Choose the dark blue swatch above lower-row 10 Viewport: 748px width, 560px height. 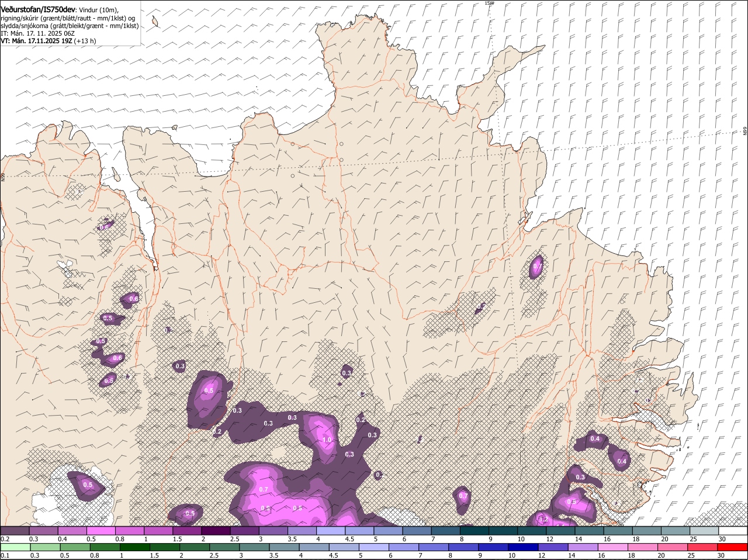coord(523,547)
